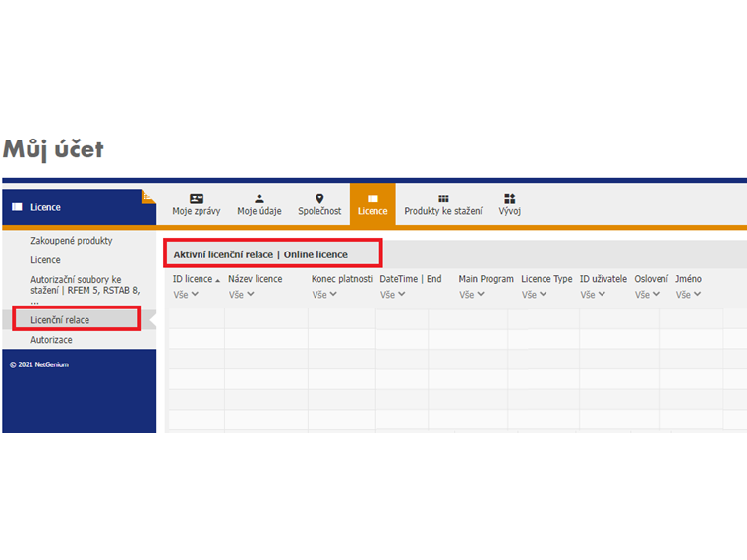Screen dimensions: 747x560
Task: Open the DateTime | End Vše filter dropdown
Action: tap(392, 295)
